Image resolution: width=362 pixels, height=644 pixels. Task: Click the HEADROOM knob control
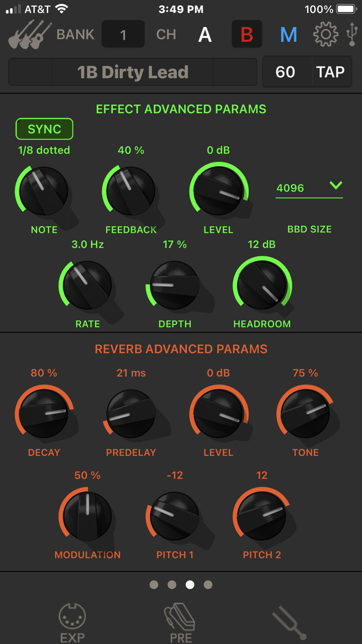pyautogui.click(x=262, y=286)
